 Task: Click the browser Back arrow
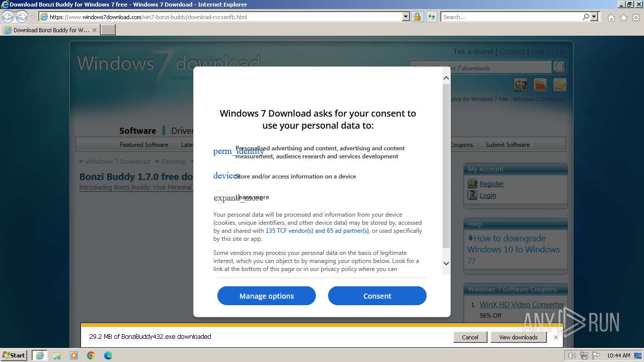click(8, 17)
